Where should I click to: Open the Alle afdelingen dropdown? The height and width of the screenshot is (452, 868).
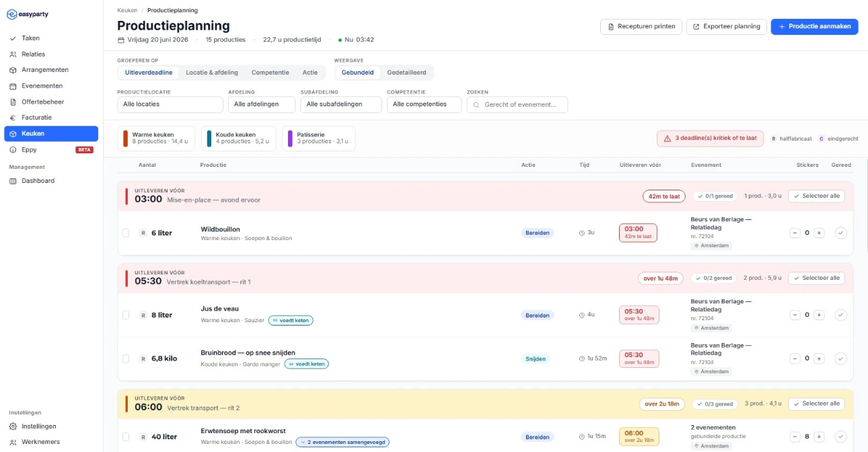262,104
